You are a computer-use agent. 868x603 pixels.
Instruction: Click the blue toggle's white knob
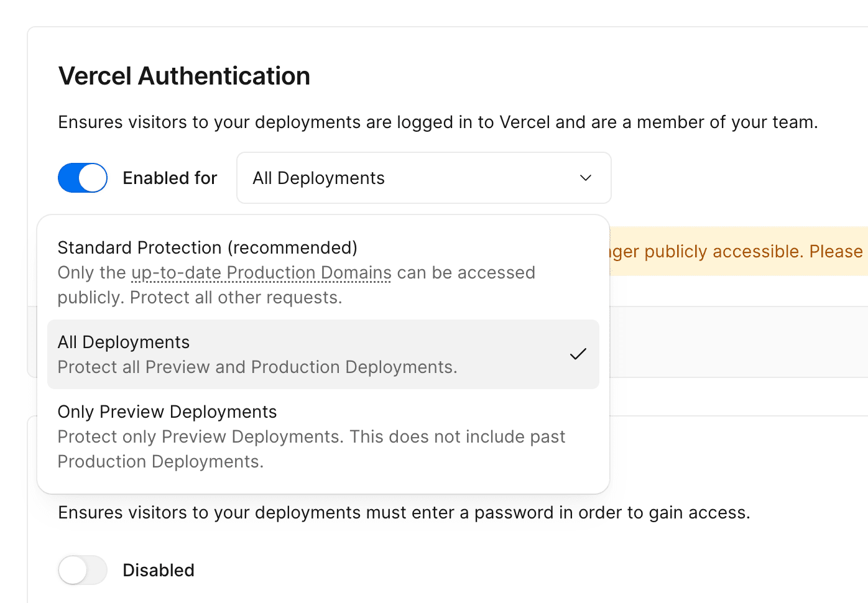92,178
